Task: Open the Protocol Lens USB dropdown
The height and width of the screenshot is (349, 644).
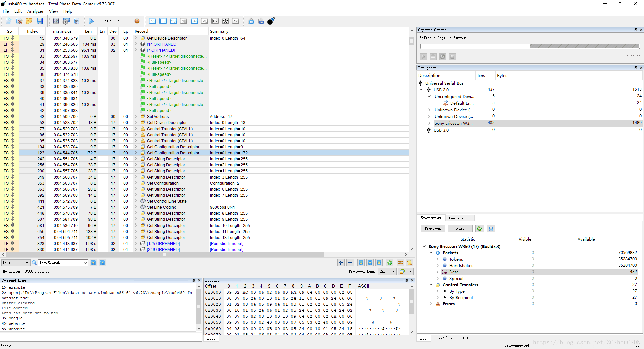Action: click(x=387, y=271)
